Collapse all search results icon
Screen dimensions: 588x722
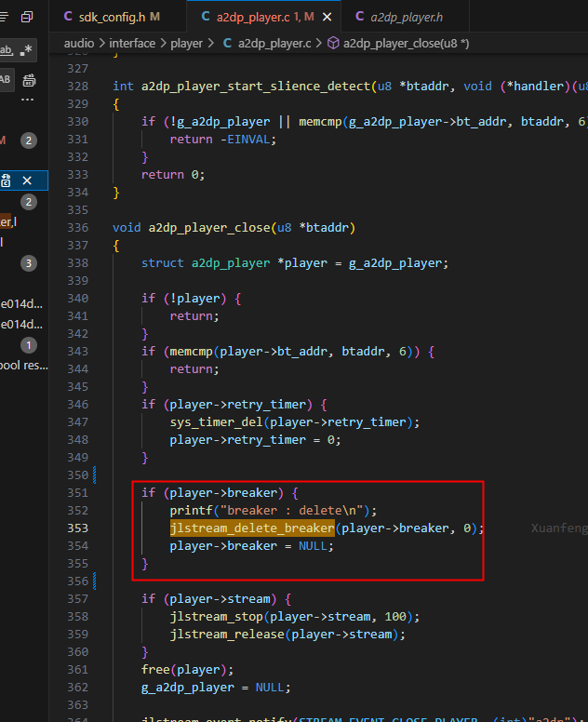27,17
